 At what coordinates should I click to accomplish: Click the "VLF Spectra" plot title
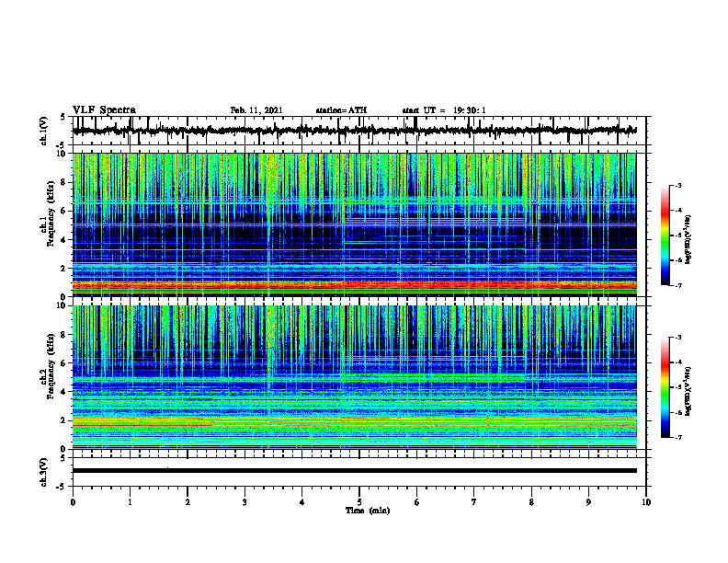[x=104, y=110]
